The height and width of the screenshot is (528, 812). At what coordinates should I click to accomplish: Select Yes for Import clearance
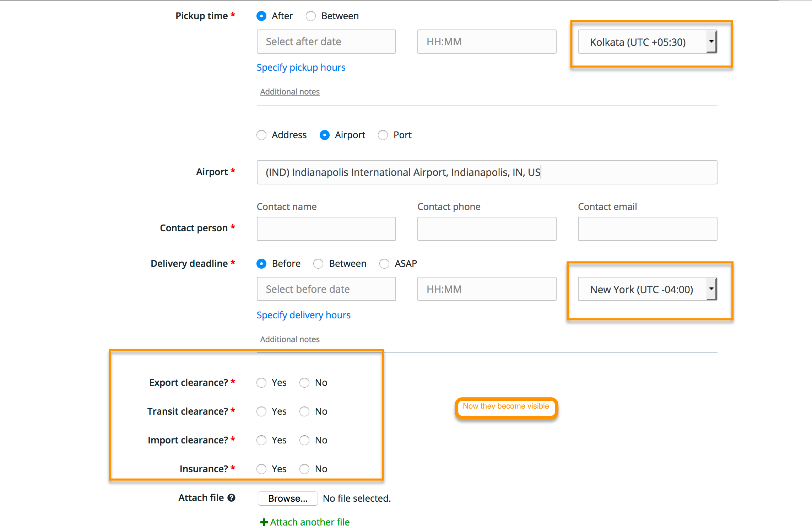[x=261, y=440]
